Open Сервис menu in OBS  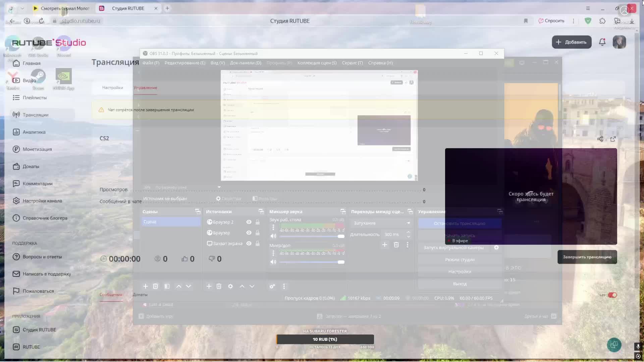352,63
